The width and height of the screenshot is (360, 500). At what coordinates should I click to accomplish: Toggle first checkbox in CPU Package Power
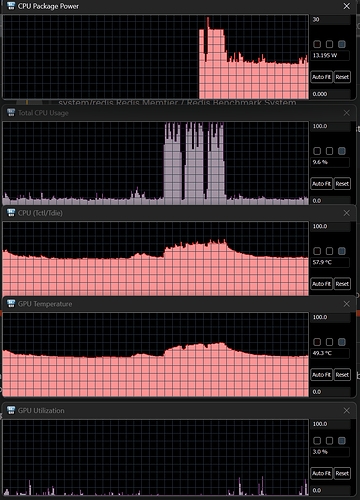(317, 44)
